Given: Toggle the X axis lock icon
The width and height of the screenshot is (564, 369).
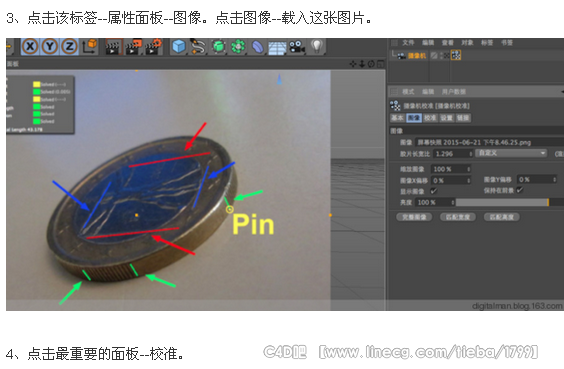Looking at the screenshot, I should coord(30,46).
